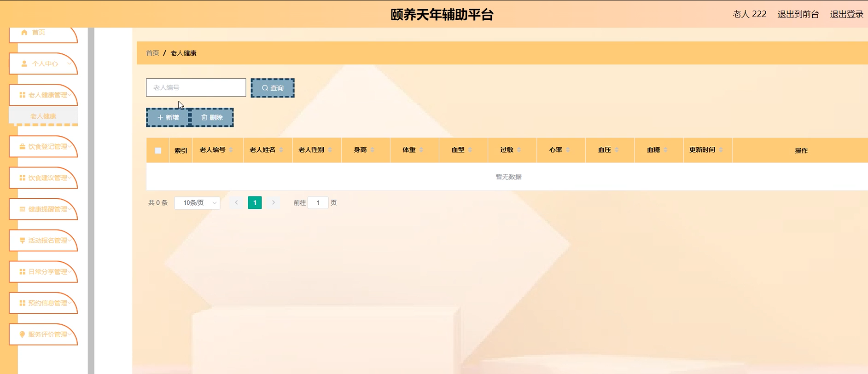This screenshot has width=868, height=374.
Task: Click the icon beside 活动报名管理
Action: pyautogui.click(x=22, y=240)
